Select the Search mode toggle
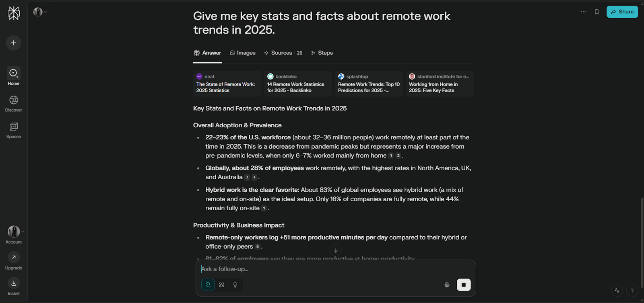644x303 pixels. click(208, 285)
